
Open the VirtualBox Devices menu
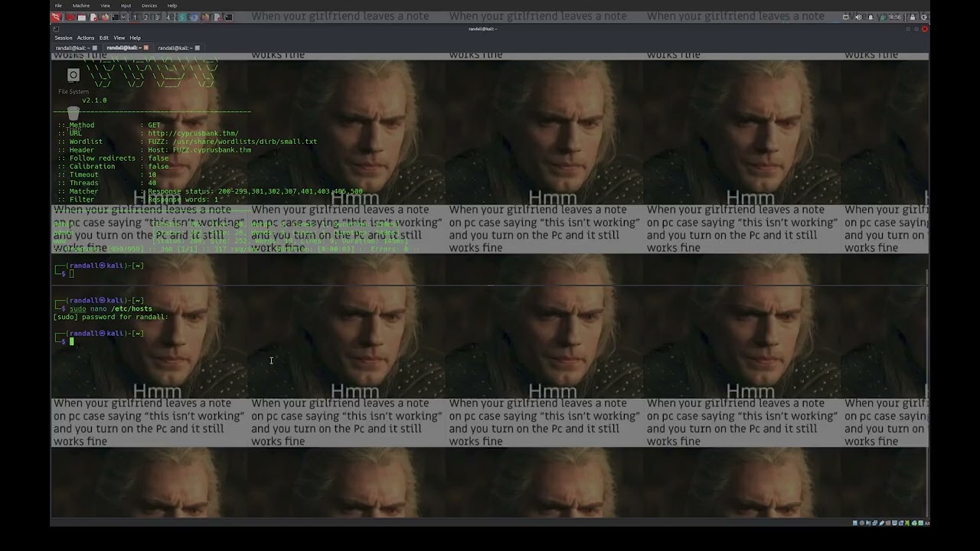(149, 5)
